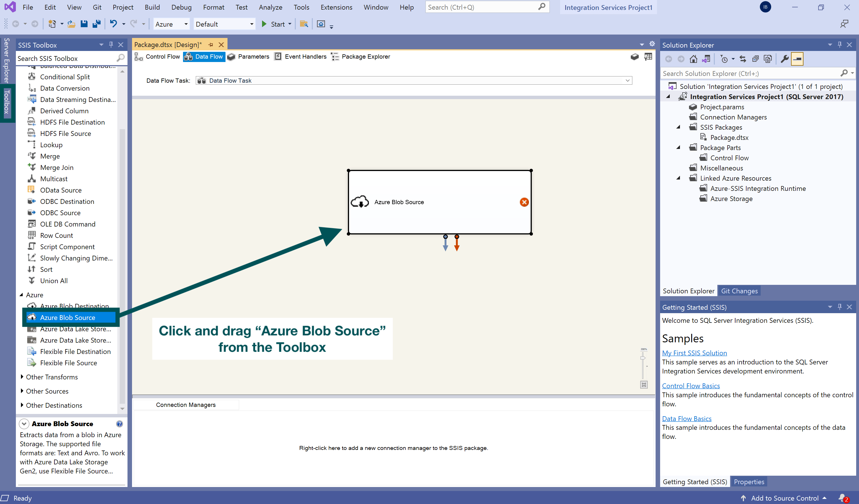Screen dimensions: 859x504
Task: Click Sync with Active Document icon
Action: tap(743, 59)
